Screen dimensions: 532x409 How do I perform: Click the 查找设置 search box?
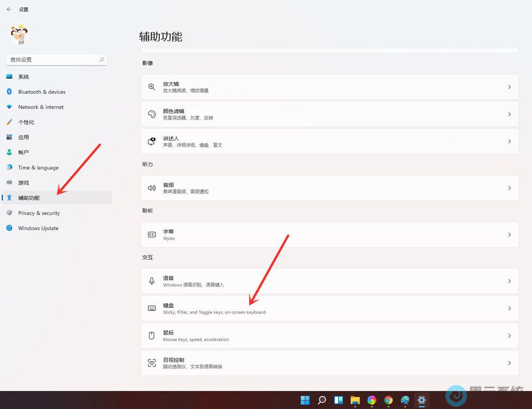click(x=53, y=60)
